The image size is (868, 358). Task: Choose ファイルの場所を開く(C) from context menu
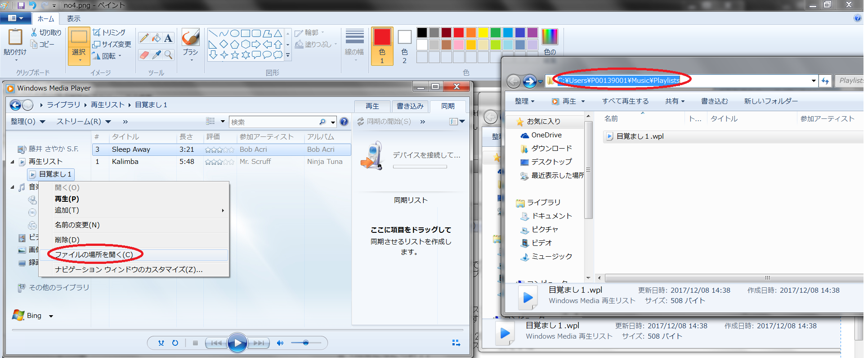click(134, 255)
